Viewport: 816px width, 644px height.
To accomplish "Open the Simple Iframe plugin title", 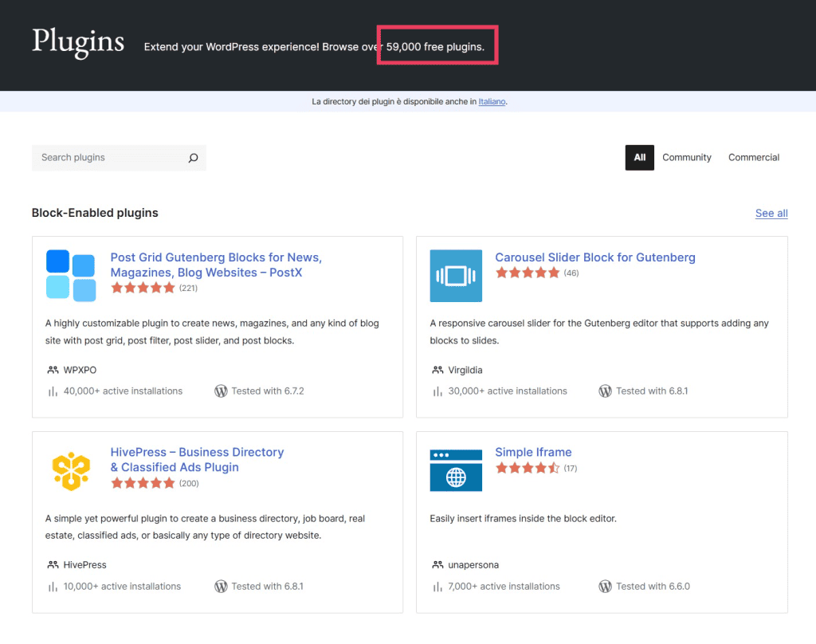I will pyautogui.click(x=533, y=453).
